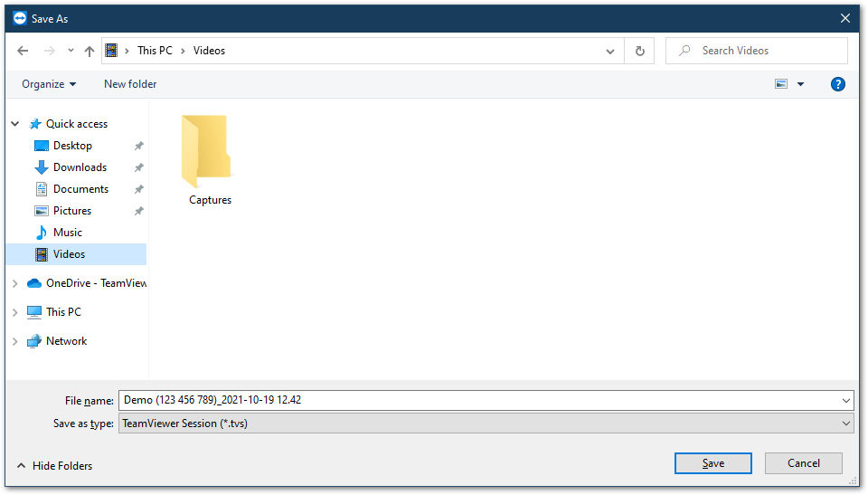This screenshot has width=868, height=495.
Task: Refresh the Videos folder view
Action: 640,51
